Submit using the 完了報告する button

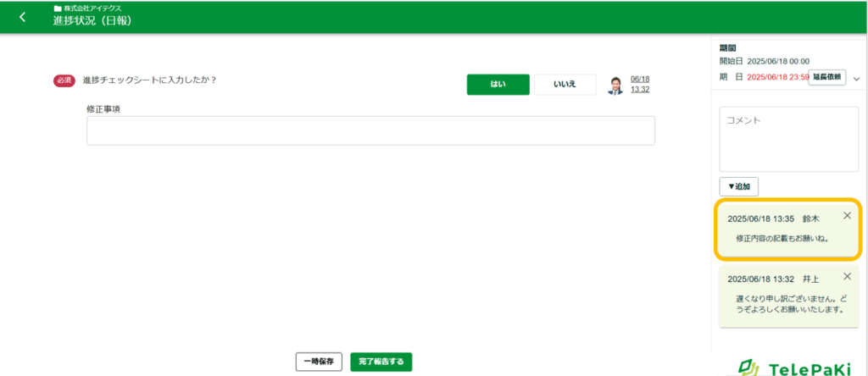click(381, 362)
